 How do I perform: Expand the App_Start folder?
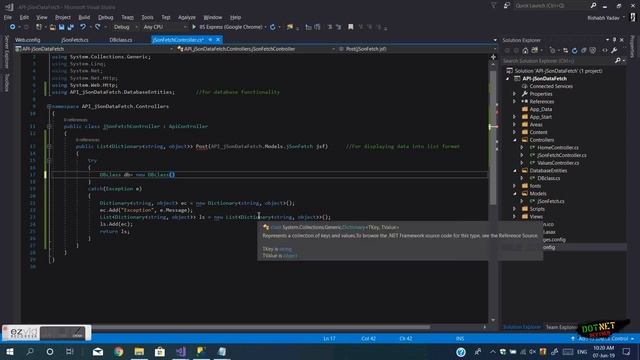coord(515,117)
